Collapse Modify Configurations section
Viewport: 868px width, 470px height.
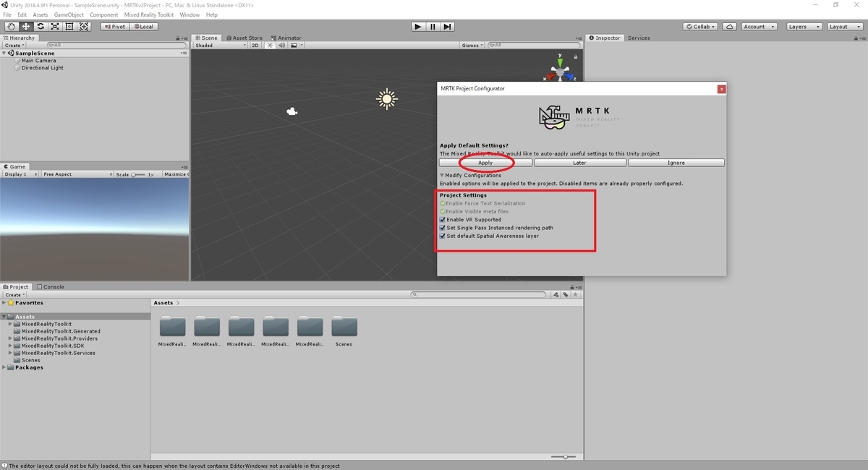[443, 176]
